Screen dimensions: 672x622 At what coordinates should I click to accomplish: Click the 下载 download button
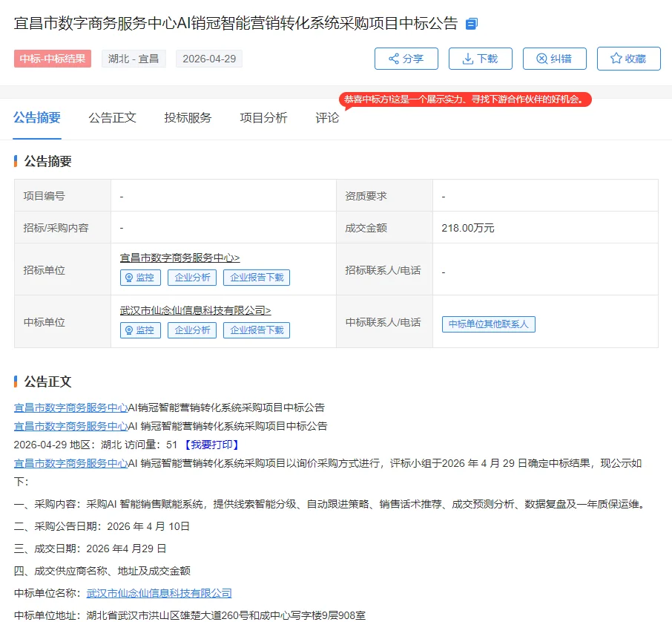pos(481,59)
